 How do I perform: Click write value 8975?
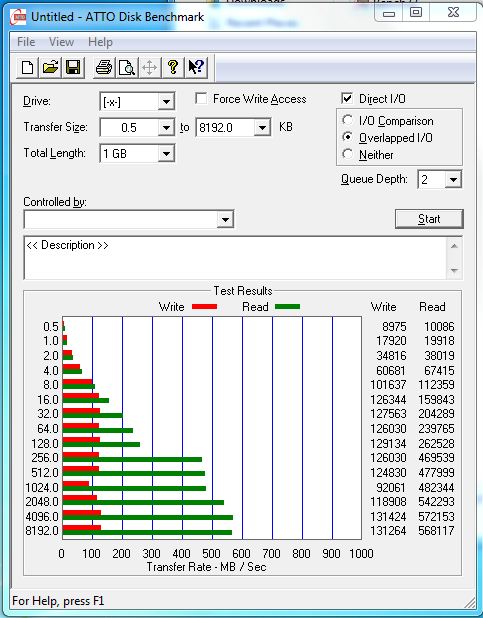[394, 327]
